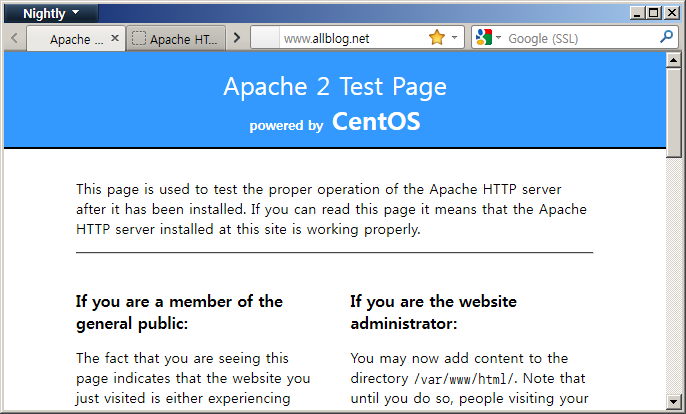The width and height of the screenshot is (686, 414).
Task: Click the 'powered by' text
Action: point(286,126)
